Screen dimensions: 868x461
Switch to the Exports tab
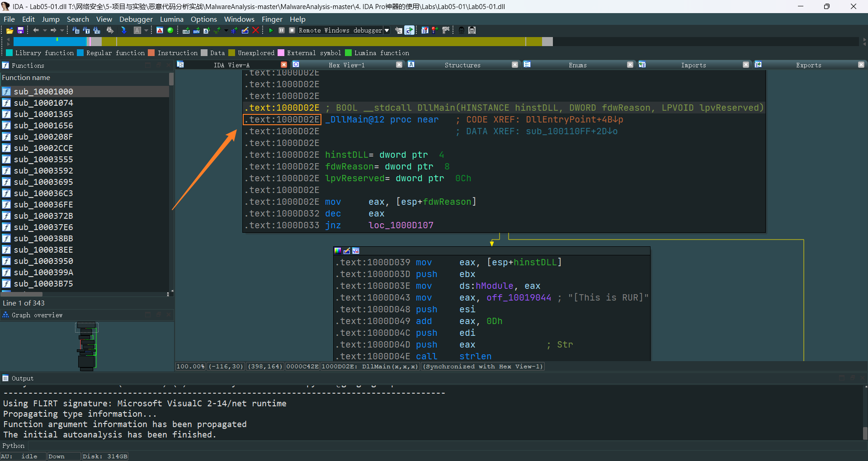[808, 65]
